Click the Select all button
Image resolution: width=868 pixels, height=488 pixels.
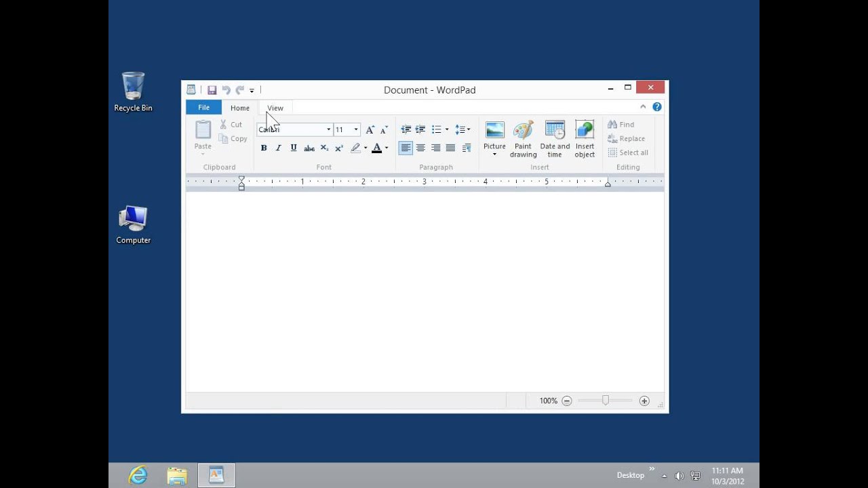pos(628,152)
